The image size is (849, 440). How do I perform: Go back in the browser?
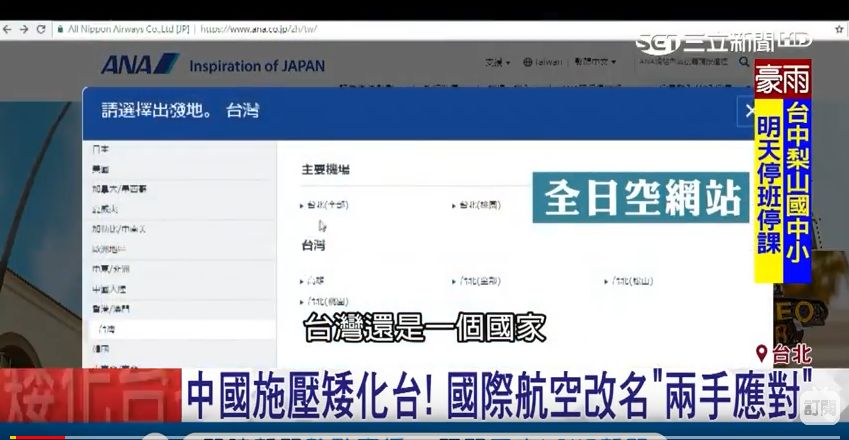(x=7, y=29)
